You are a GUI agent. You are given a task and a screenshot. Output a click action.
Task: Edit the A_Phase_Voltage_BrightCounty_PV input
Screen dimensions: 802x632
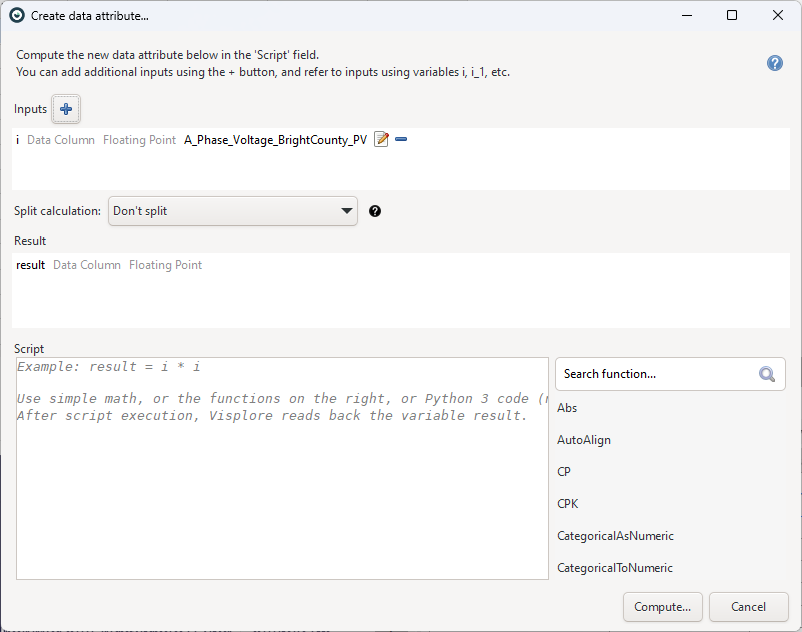pyautogui.click(x=382, y=139)
